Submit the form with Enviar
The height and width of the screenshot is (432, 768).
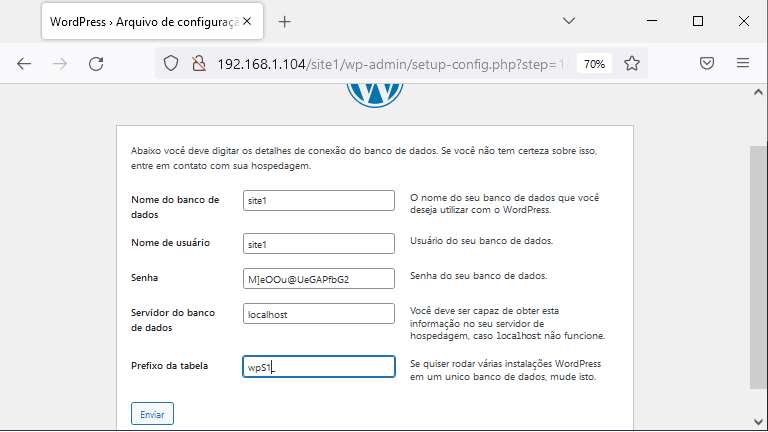(152, 414)
